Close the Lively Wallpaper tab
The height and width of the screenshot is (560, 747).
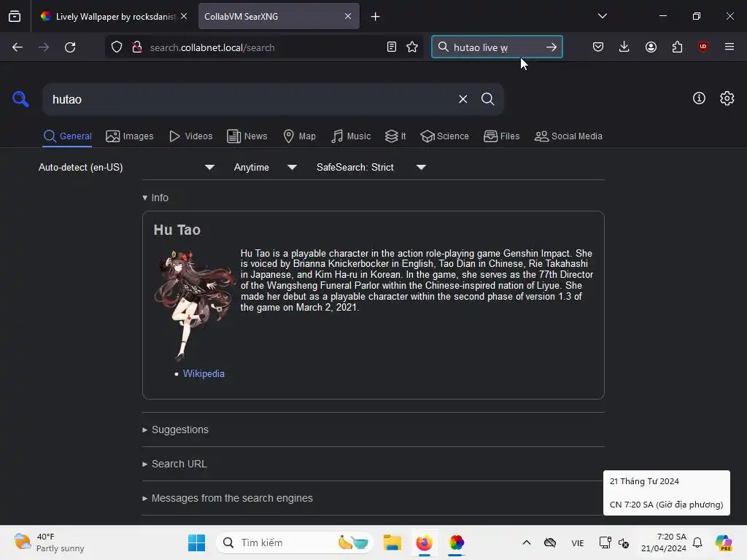click(184, 16)
